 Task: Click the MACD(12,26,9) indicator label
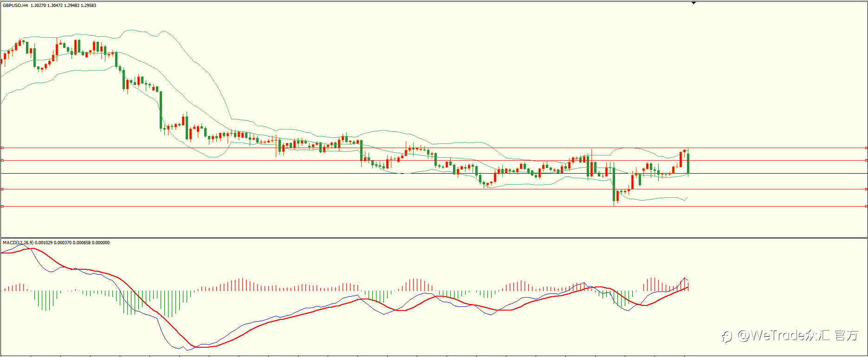(18, 243)
